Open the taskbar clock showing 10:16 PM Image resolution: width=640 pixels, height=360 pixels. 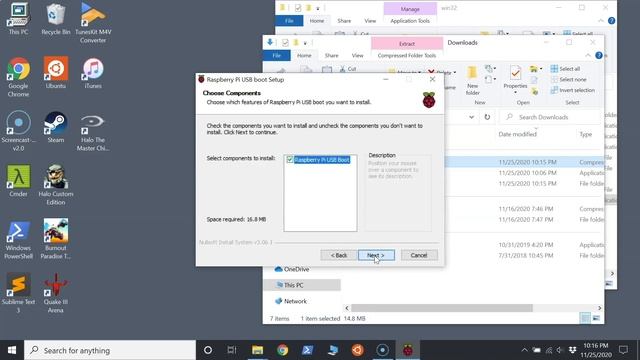point(596,350)
